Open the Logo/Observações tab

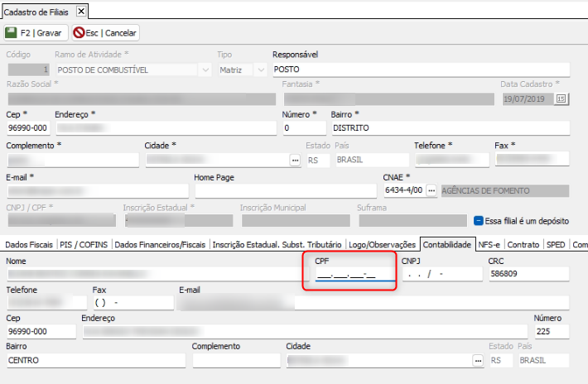tap(382, 244)
